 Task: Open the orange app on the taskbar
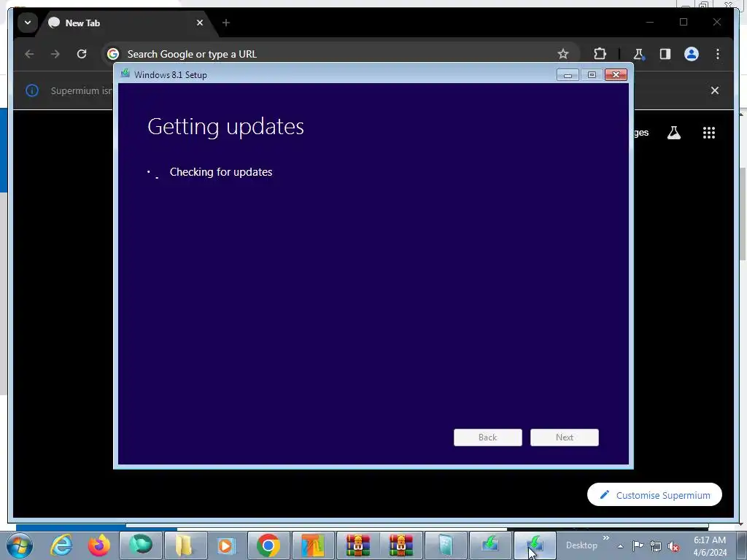(x=313, y=545)
